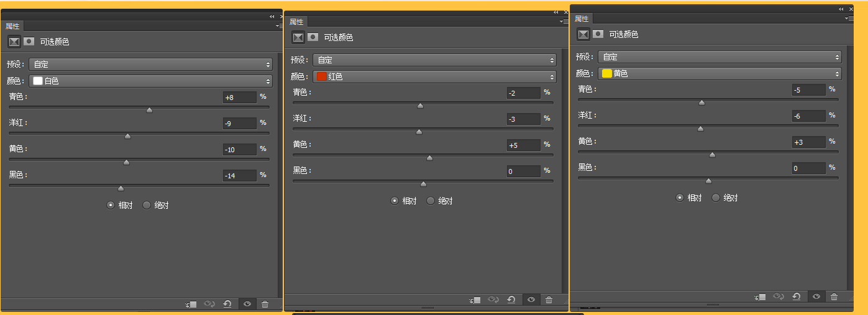868x315 pixels.
Task: Open the 预设 dropdown in the 黄色 panel
Action: pyautogui.click(x=720, y=57)
